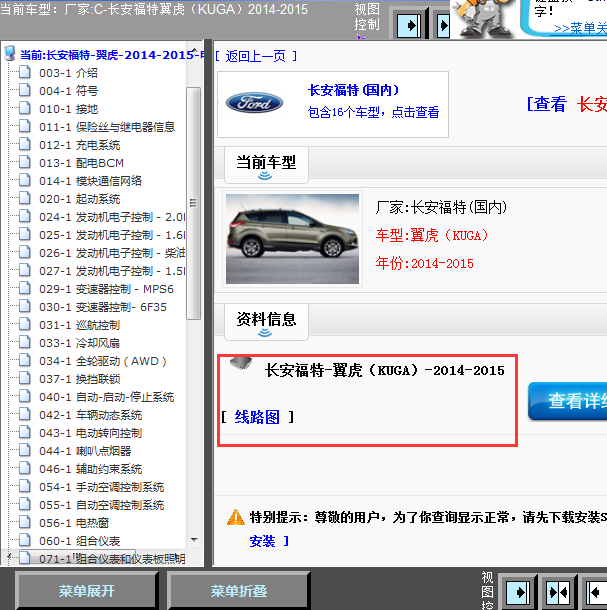Click the Ford logo image

[x=254, y=103]
